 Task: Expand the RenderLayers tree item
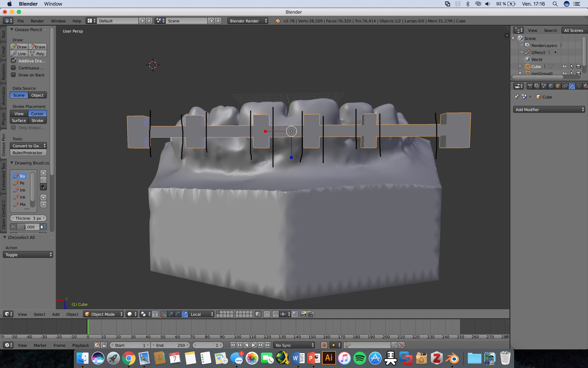point(522,45)
